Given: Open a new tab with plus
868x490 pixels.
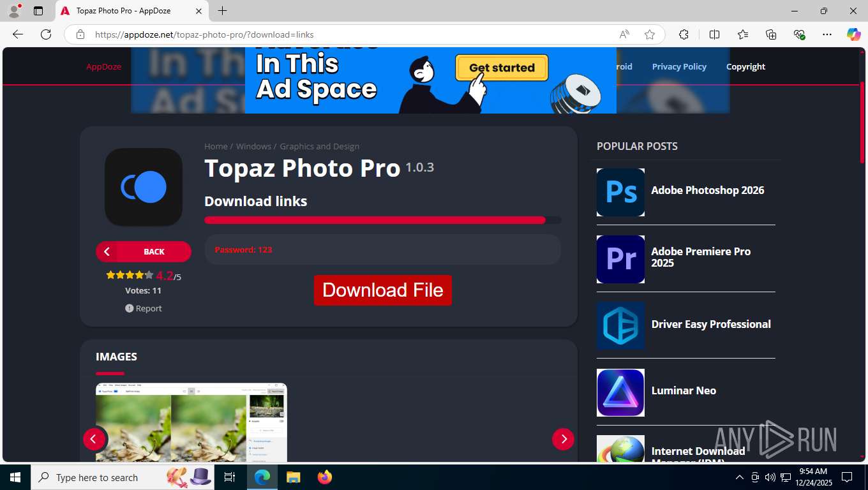Looking at the screenshot, I should pos(222,10).
